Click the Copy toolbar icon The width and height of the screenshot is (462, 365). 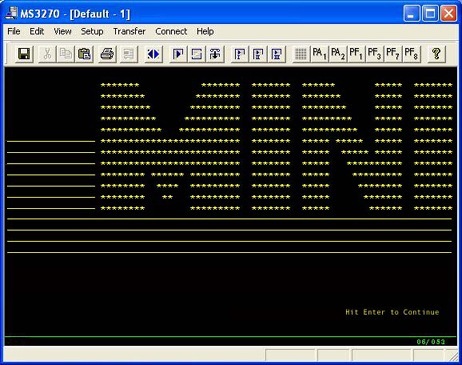point(66,54)
